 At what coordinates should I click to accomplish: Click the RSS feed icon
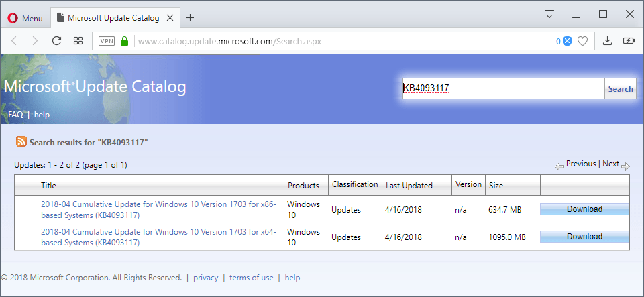pyautogui.click(x=21, y=141)
